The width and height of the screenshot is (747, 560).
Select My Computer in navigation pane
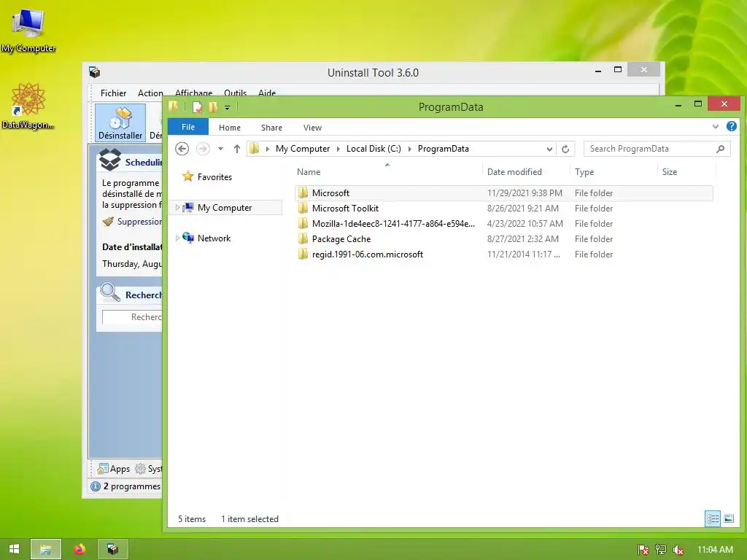tap(225, 208)
